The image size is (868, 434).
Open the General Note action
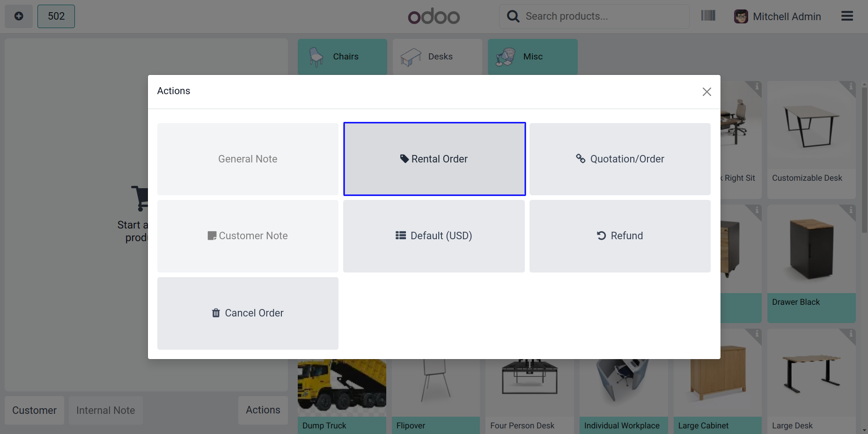click(x=248, y=159)
